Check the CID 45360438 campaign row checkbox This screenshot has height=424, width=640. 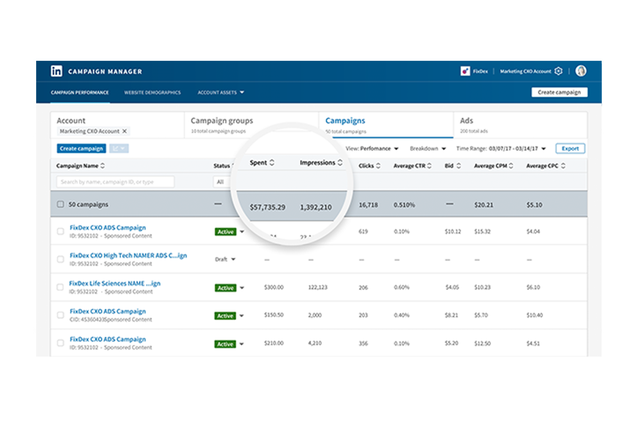click(x=60, y=315)
